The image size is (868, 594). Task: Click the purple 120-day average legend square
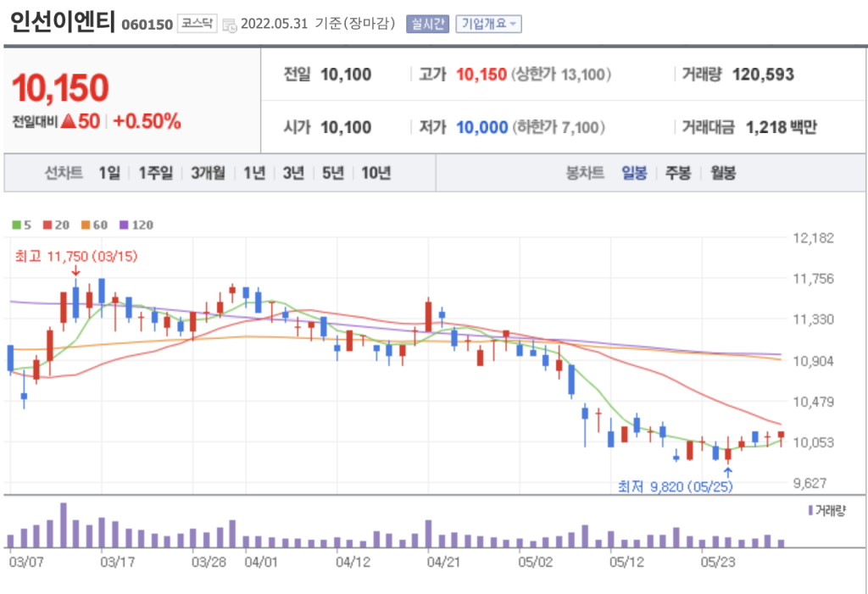click(x=123, y=225)
